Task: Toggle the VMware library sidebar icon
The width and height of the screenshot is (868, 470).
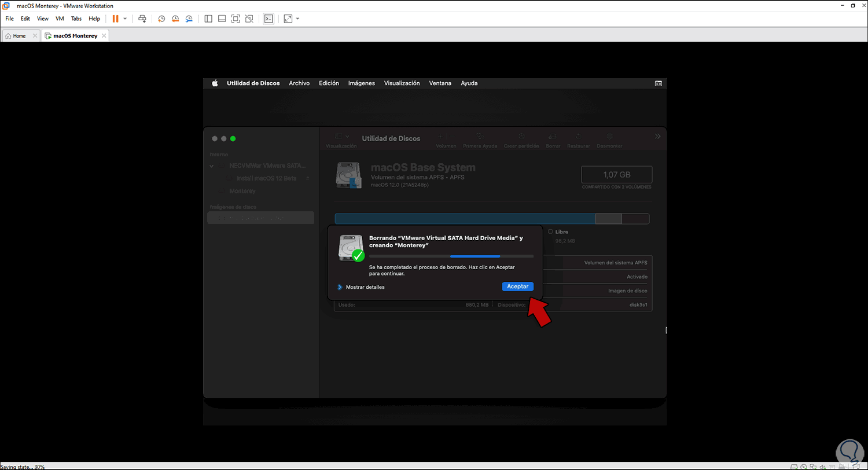Action: tap(208, 19)
